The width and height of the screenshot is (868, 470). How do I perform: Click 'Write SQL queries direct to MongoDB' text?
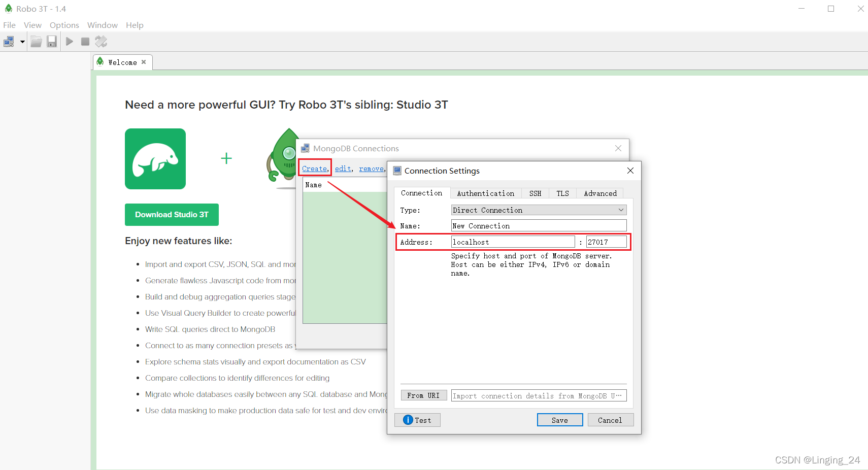point(210,329)
